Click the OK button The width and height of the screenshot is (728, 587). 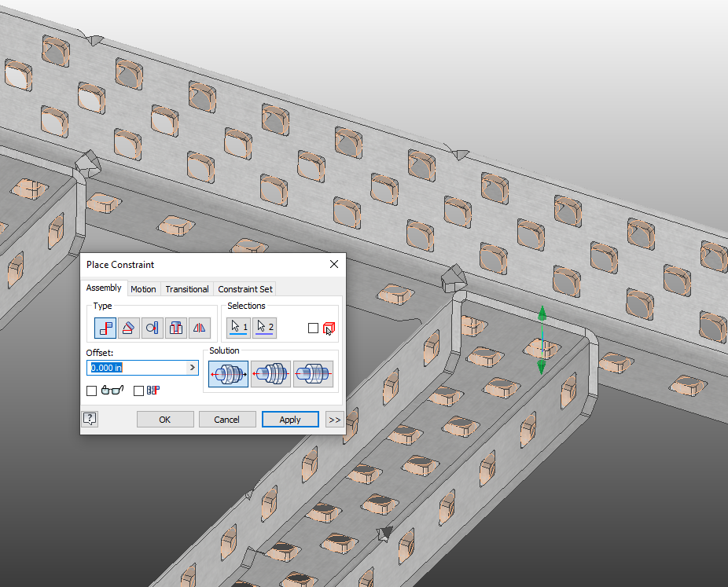coord(165,420)
